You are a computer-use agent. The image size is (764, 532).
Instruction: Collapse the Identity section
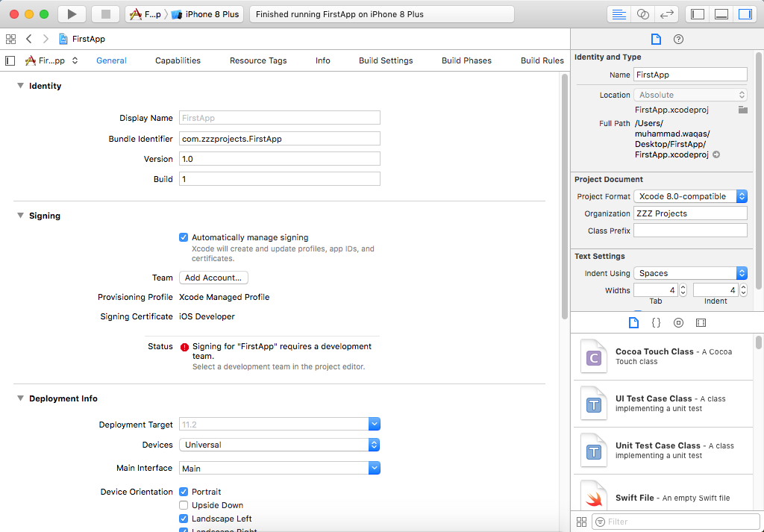click(x=20, y=86)
